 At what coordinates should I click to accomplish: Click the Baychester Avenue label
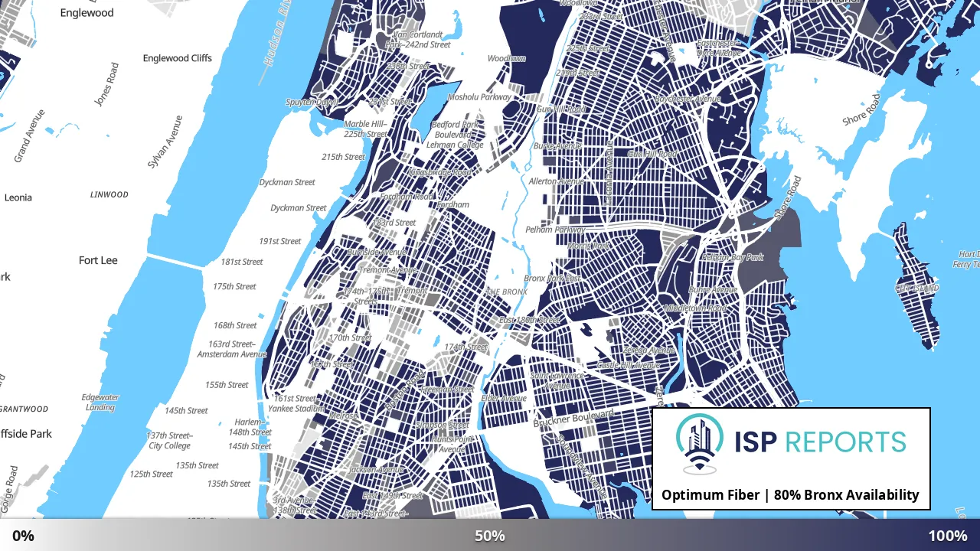click(688, 99)
